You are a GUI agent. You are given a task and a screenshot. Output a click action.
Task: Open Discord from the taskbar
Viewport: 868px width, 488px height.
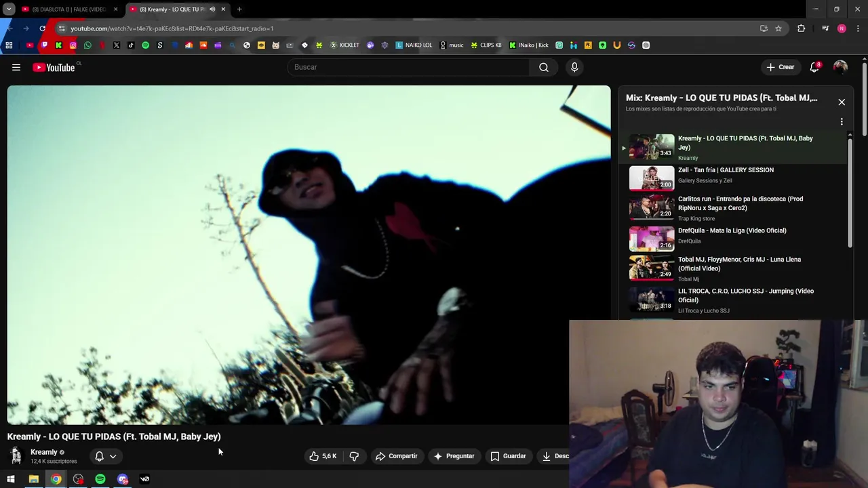(123, 479)
